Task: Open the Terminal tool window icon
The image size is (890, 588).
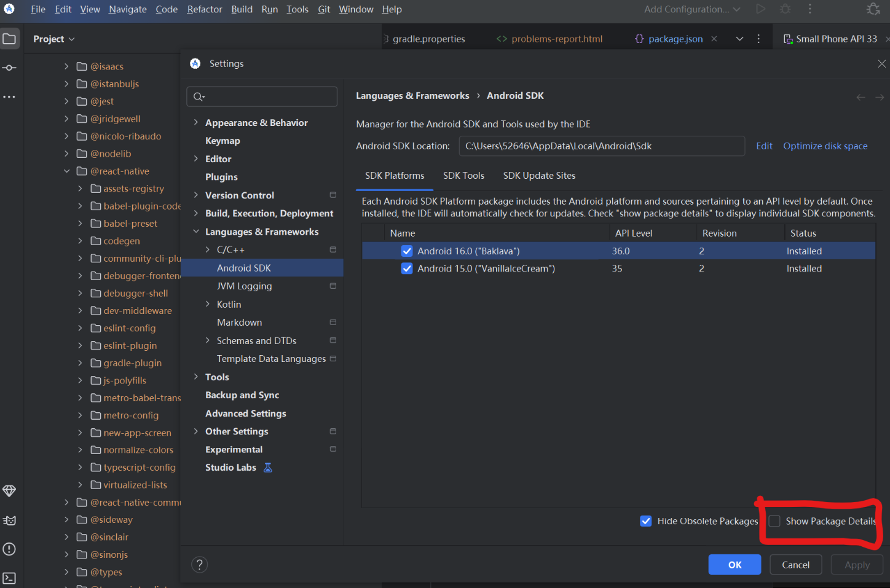Action: 9,578
